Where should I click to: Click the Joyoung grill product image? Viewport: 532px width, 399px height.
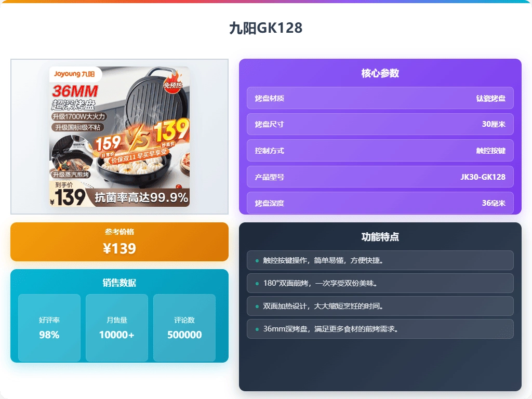click(119, 136)
